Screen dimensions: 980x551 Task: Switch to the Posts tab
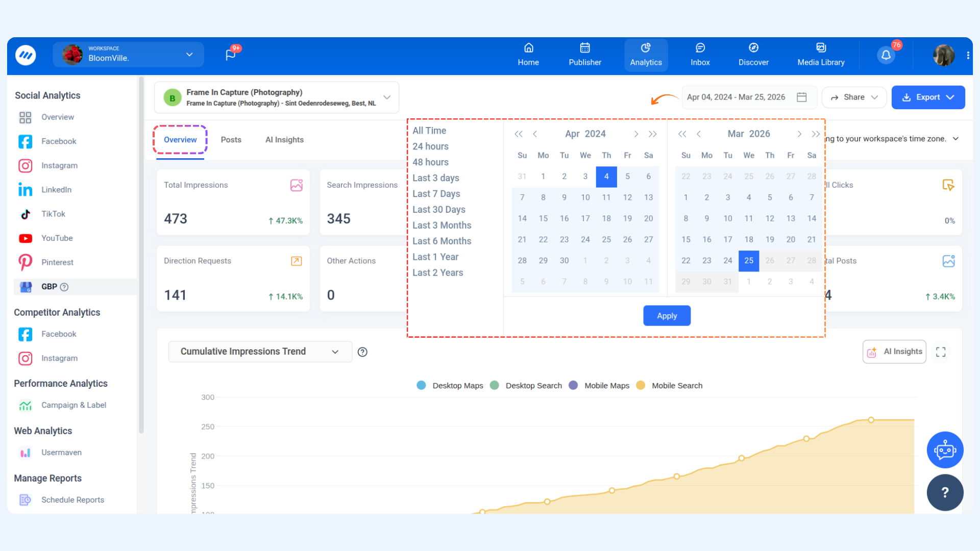coord(231,140)
